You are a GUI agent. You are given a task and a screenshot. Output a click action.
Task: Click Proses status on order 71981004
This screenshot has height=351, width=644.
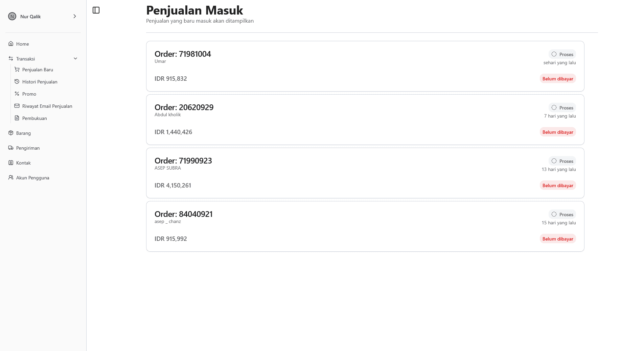pyautogui.click(x=562, y=54)
